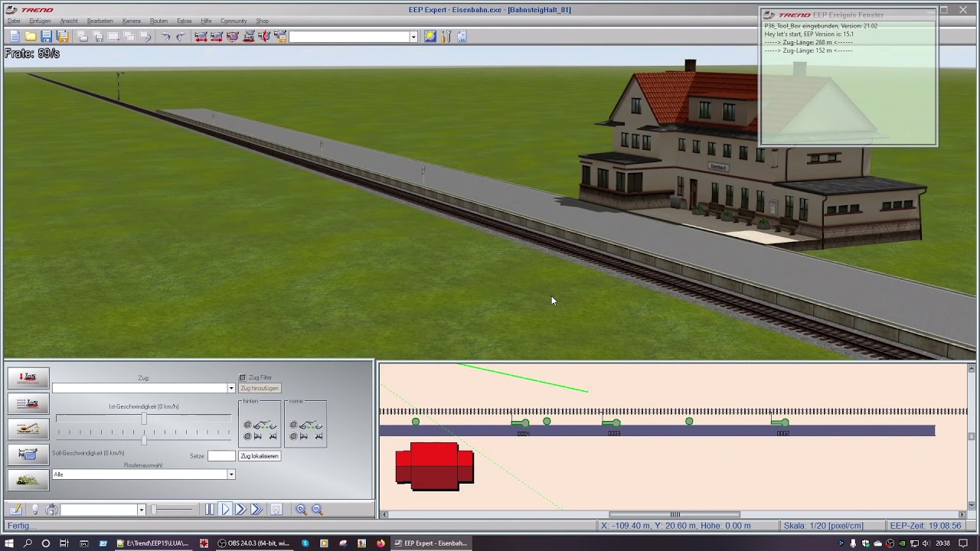This screenshot has height=551, width=980.
Task: Click the Setze input field
Action: (x=221, y=456)
